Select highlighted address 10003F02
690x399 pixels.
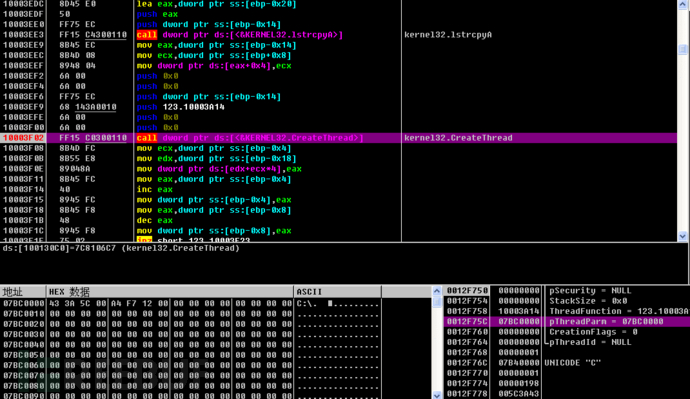(x=23, y=138)
